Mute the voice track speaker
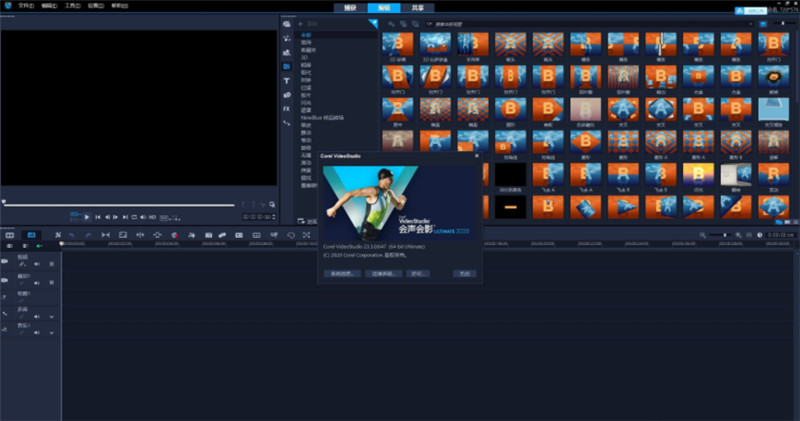The height and width of the screenshot is (421, 800). 37,317
